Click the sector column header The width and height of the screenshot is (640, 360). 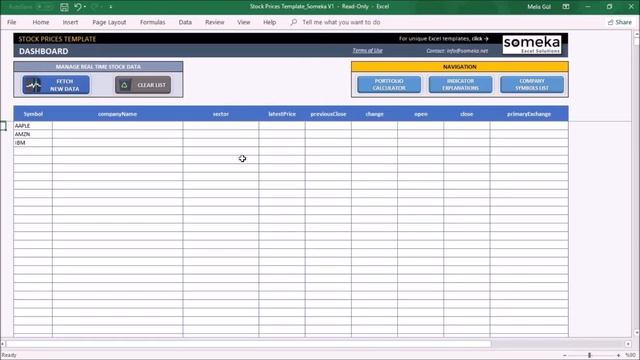(221, 114)
